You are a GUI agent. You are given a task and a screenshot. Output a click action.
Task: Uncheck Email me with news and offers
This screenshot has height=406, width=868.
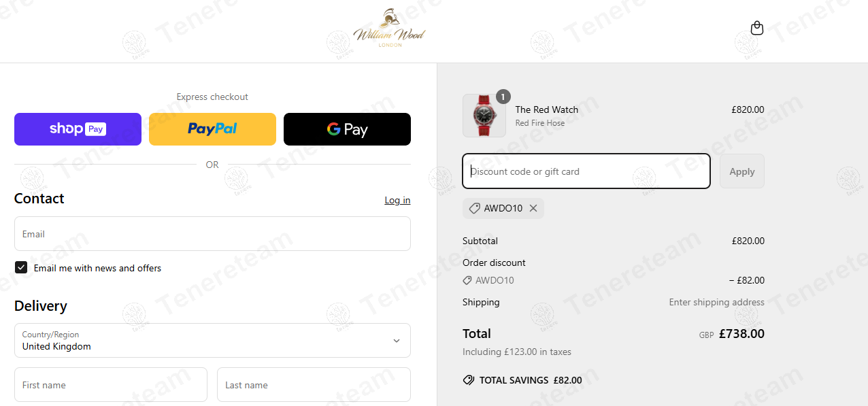coord(21,267)
